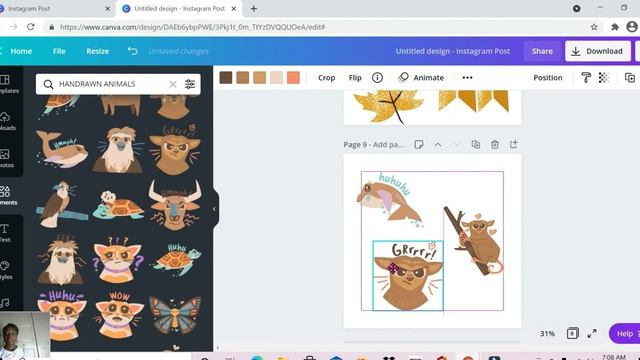Click Crop in the toolbar
Screen dimensions: 640x360
click(327, 78)
